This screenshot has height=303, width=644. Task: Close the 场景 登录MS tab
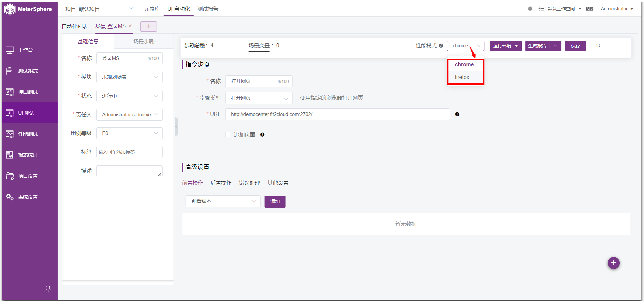point(130,26)
